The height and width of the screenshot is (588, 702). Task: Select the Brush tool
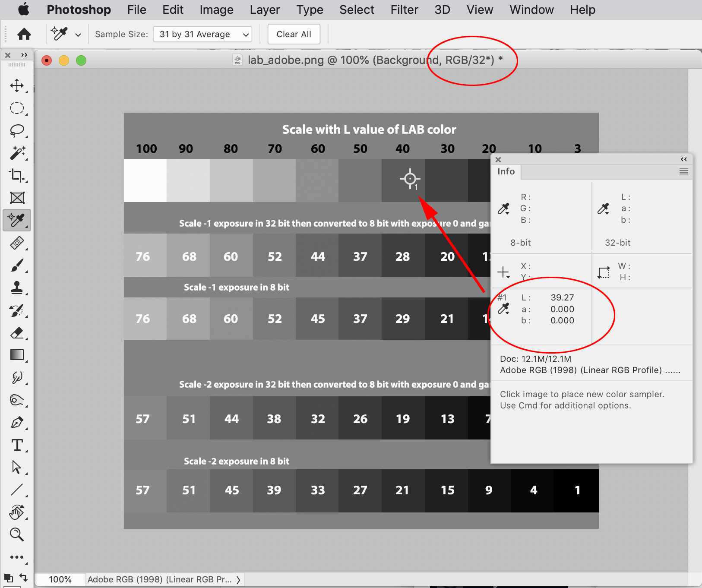point(17,265)
